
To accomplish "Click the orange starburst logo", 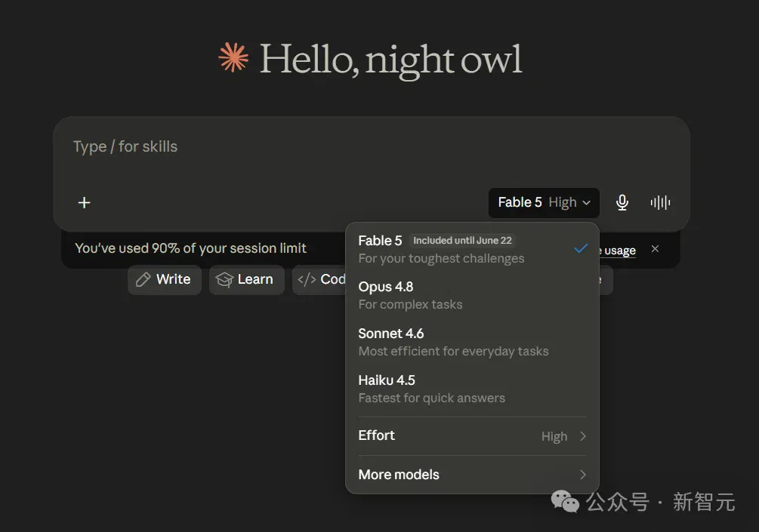I will pos(234,57).
